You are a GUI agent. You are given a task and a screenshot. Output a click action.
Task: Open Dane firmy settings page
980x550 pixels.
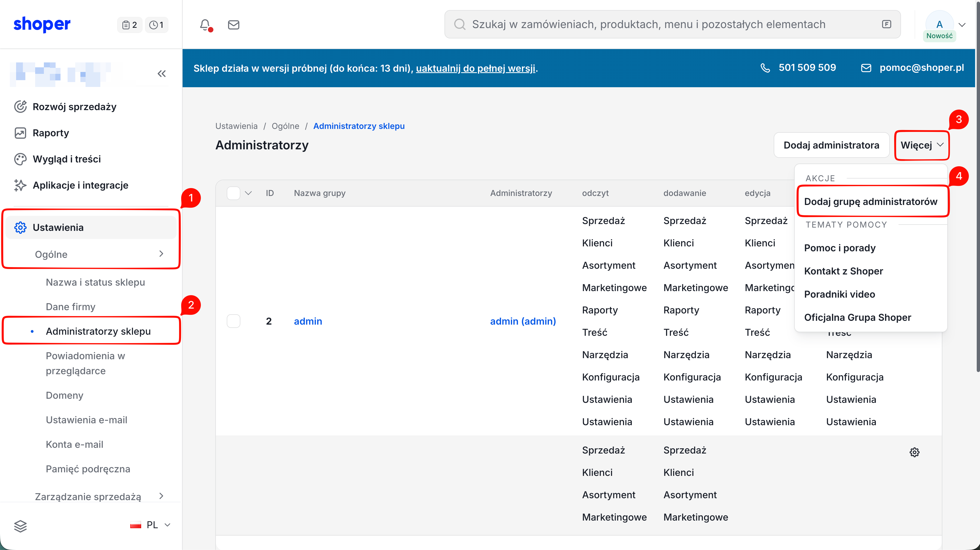pos(70,307)
